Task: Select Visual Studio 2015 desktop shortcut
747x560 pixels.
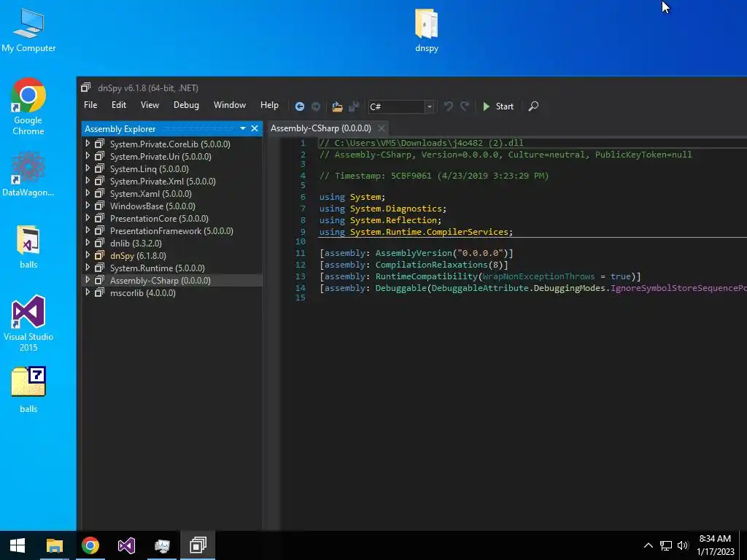Action: [x=28, y=324]
